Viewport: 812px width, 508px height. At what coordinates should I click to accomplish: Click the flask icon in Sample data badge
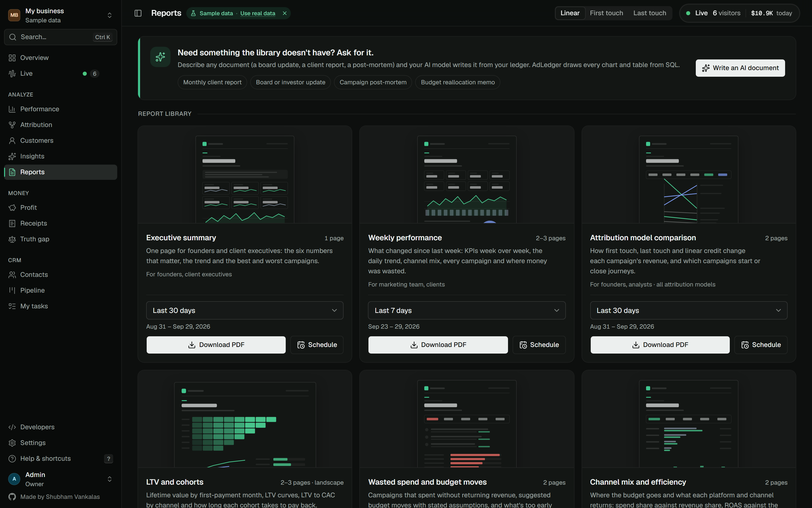click(193, 13)
